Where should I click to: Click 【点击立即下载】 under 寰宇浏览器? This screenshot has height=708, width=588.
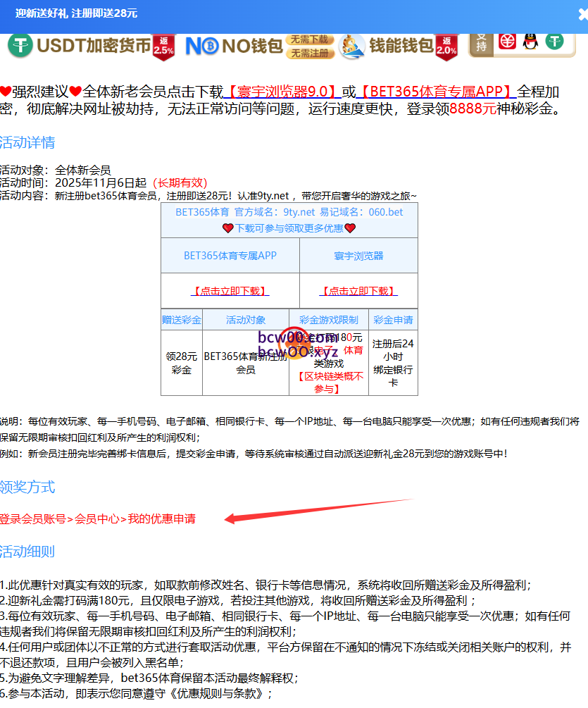[x=358, y=291]
